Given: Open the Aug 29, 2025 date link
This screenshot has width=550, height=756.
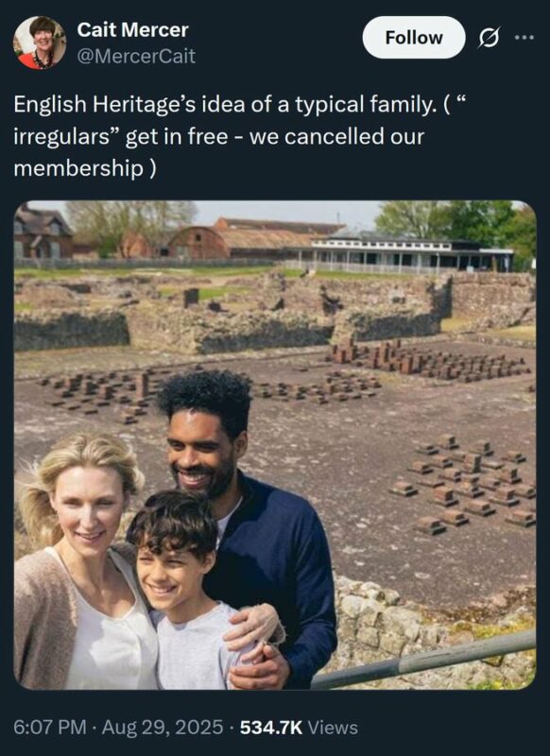Looking at the screenshot, I should (x=163, y=727).
